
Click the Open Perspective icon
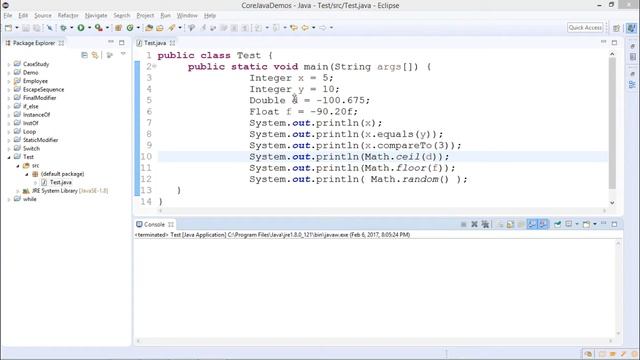point(616,28)
